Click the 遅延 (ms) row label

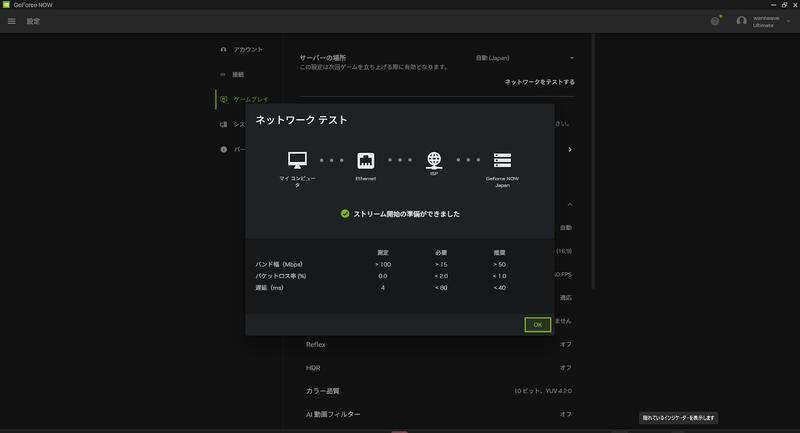(269, 288)
